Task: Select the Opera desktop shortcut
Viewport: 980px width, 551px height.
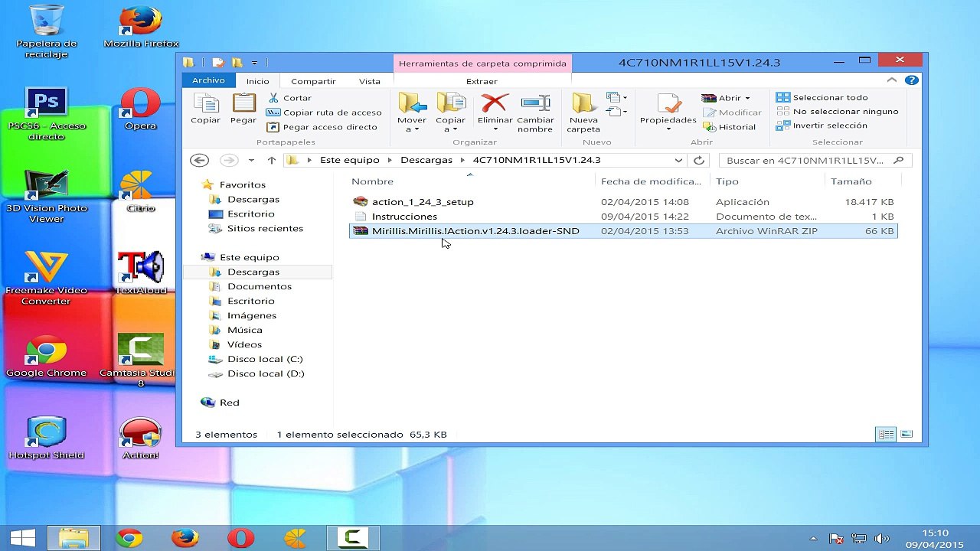Action: [141, 109]
